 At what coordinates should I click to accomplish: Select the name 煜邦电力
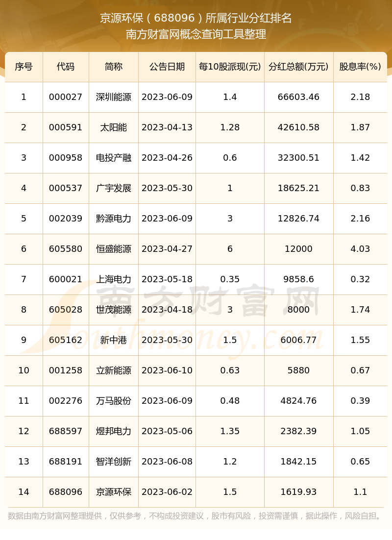click(x=114, y=431)
